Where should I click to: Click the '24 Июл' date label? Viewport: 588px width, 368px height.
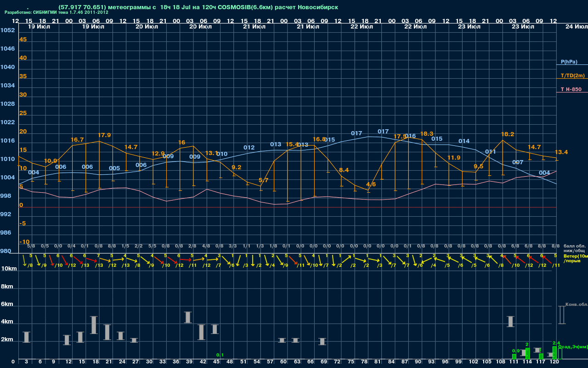pos(576,27)
